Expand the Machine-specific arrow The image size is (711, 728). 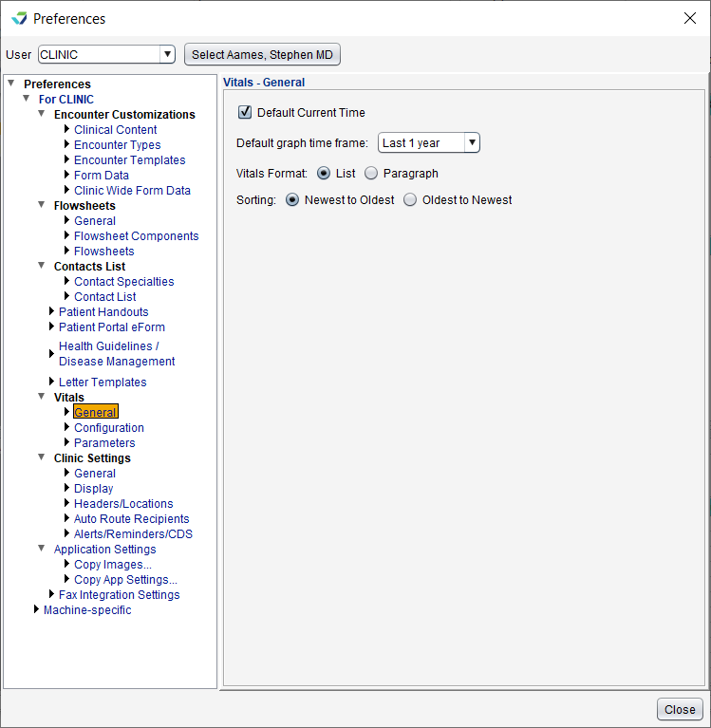pyautogui.click(x=36, y=609)
